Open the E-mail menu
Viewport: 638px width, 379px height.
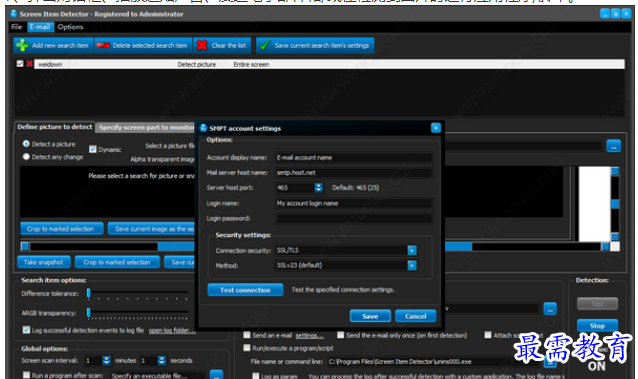[40, 27]
